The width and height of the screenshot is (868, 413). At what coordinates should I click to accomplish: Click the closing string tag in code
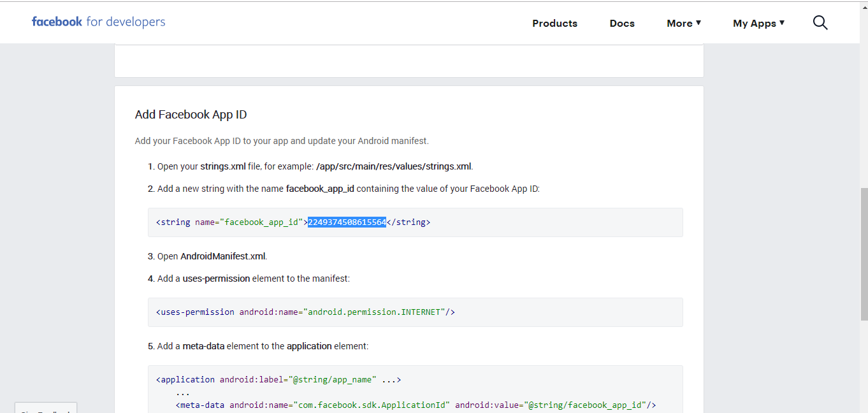point(409,222)
